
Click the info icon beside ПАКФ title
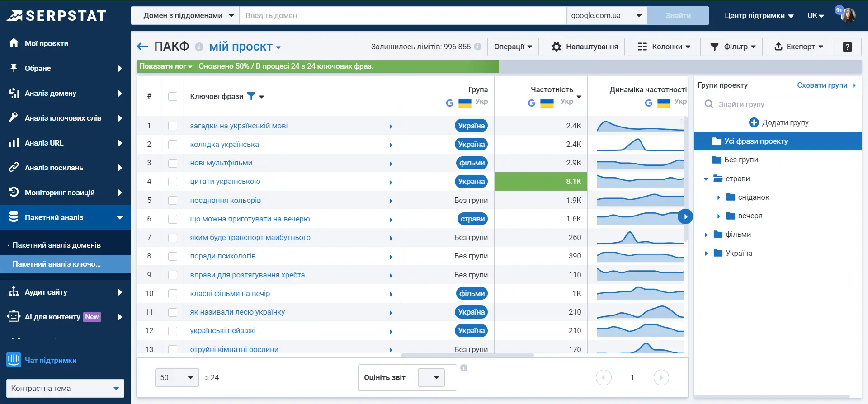(x=199, y=47)
